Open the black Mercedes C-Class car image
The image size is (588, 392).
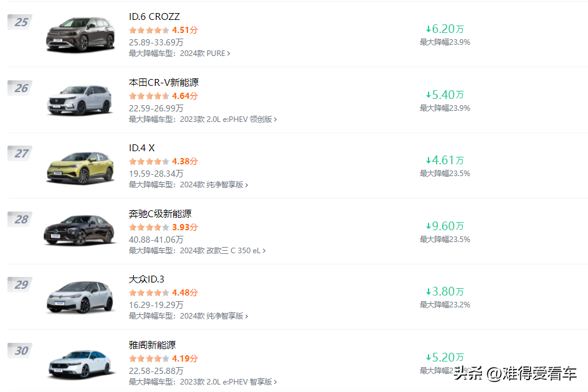80,231
